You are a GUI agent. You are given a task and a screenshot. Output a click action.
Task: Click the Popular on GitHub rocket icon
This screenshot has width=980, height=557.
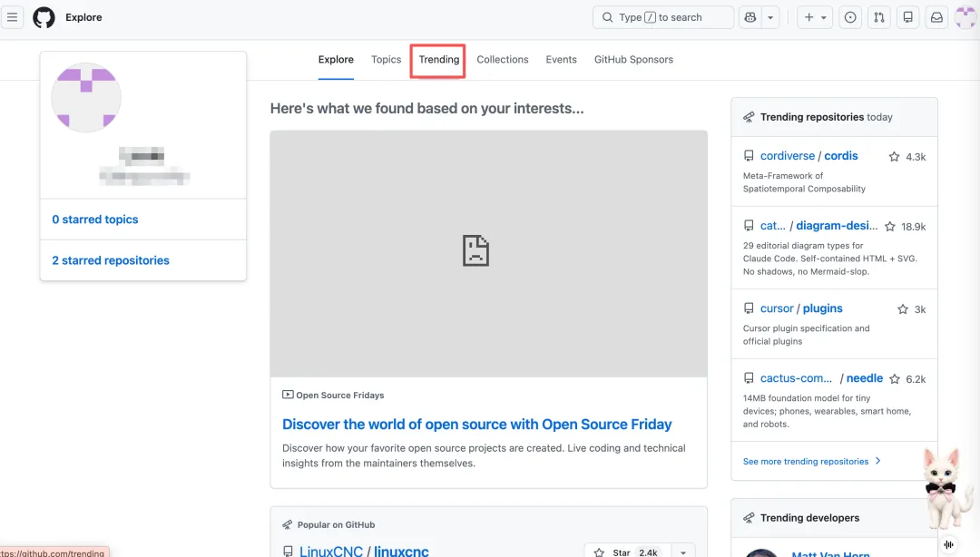(287, 524)
